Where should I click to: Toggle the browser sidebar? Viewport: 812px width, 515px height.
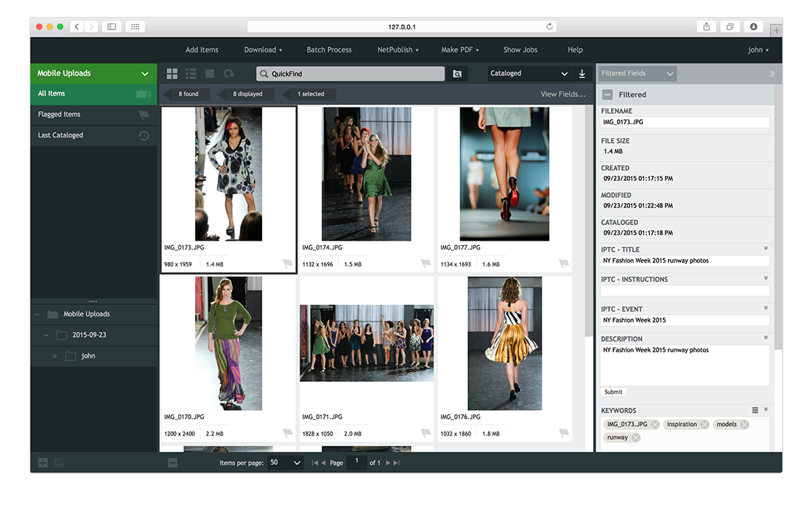click(x=111, y=27)
